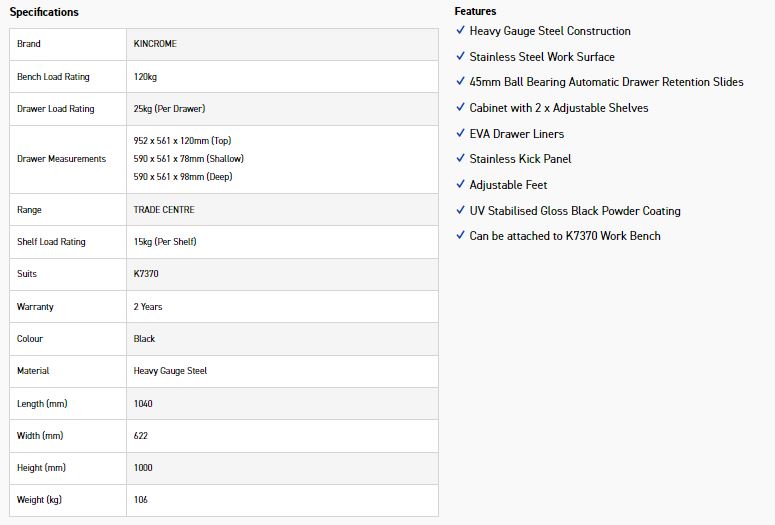Select the Features heading

475,11
